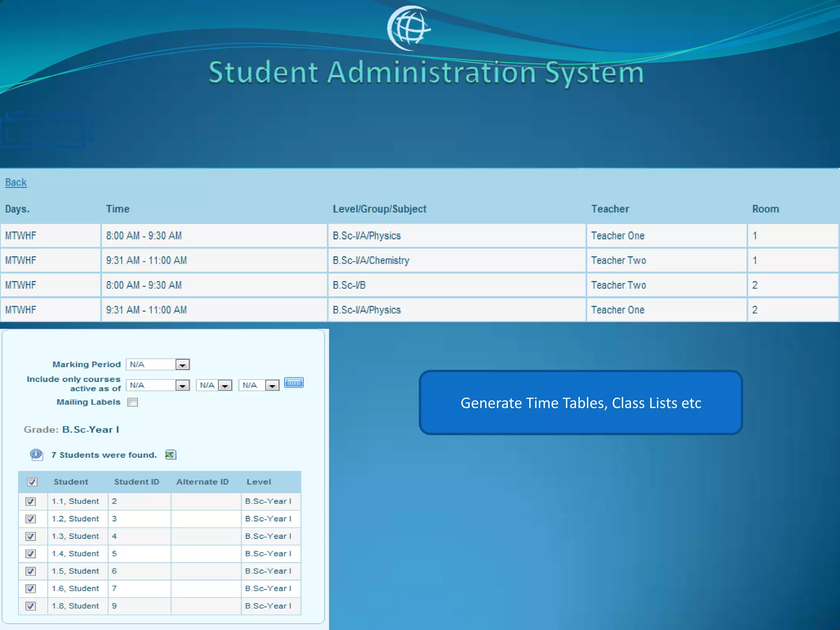
Task: Click the Marking Period label
Action: [87, 364]
